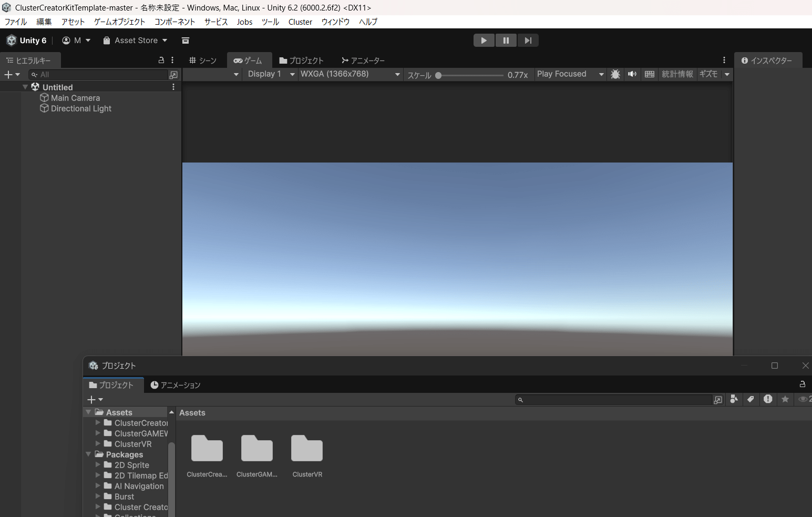
Task: Switch to the シーン (Scene) tab
Action: click(x=203, y=60)
